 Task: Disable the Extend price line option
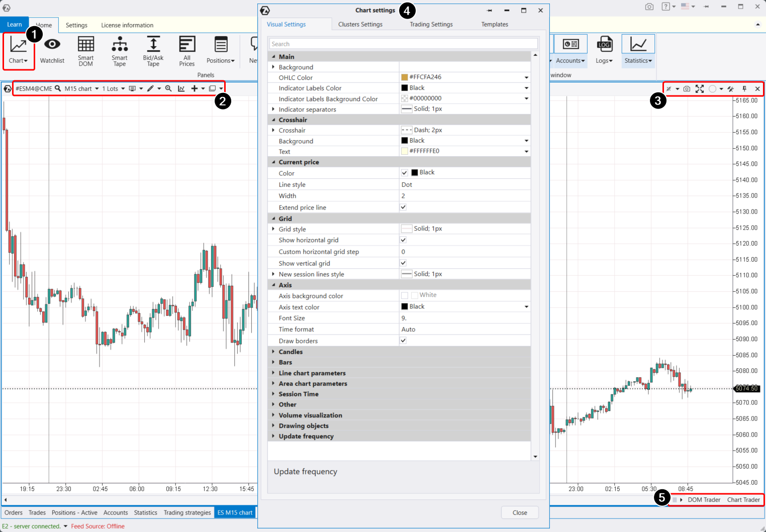403,206
